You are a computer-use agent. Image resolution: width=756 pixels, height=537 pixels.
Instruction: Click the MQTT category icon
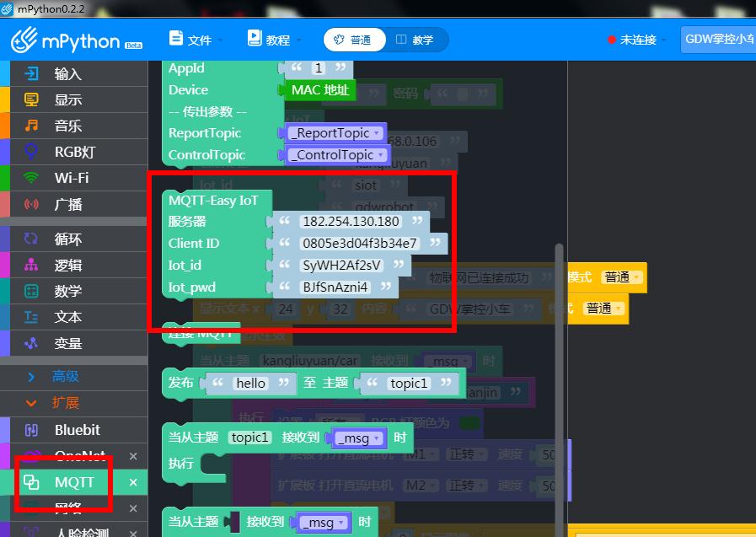(x=31, y=482)
